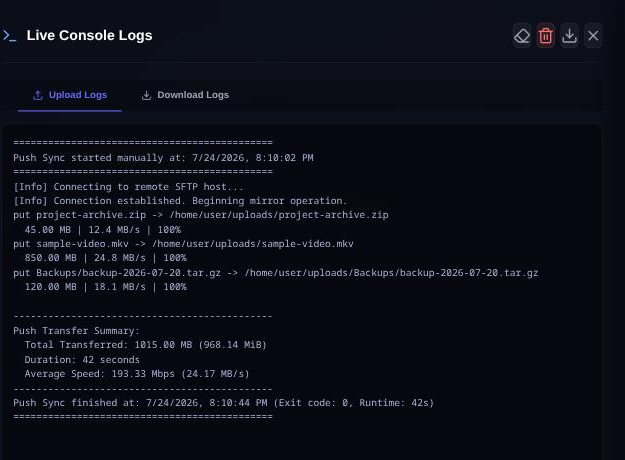Click the '120.00 MB | 18.1 MB/s' progress line

click(x=106, y=287)
